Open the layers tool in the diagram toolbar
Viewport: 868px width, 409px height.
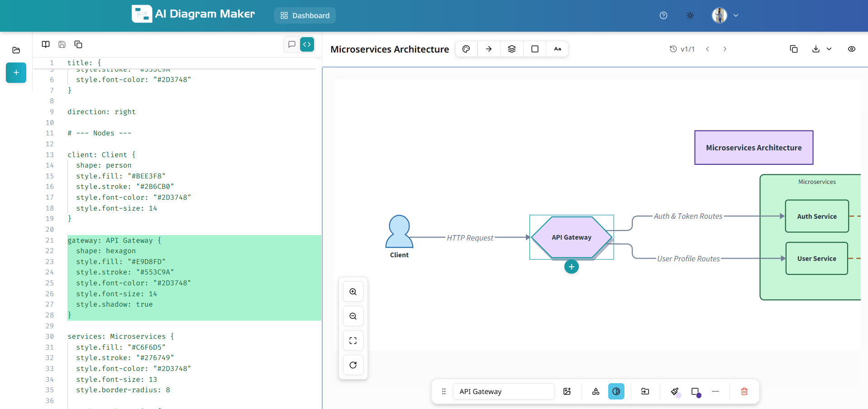511,49
